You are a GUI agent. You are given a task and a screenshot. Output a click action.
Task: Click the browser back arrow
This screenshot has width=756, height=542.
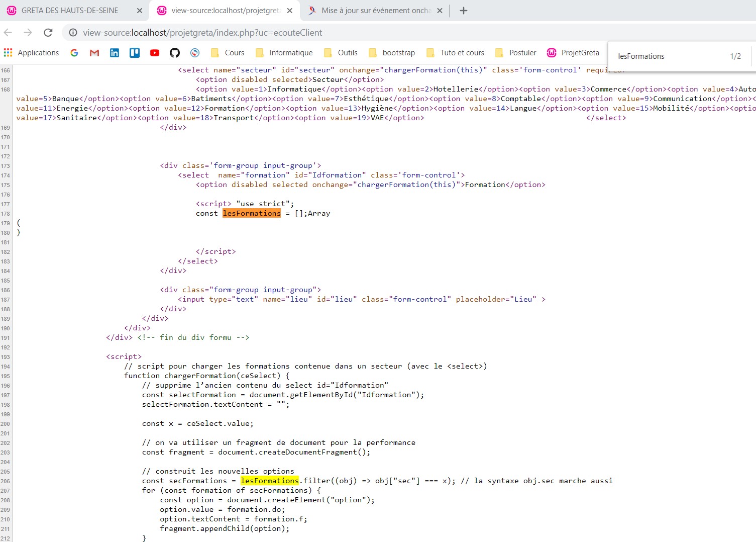(x=8, y=33)
